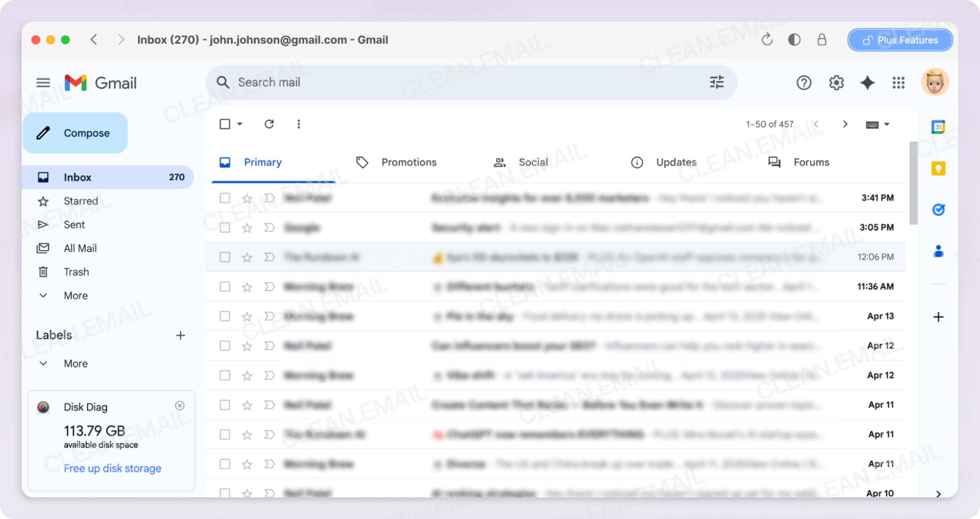This screenshot has width=980, height=519.
Task: Star the email from Google at 3:05 PM
Action: (x=247, y=227)
